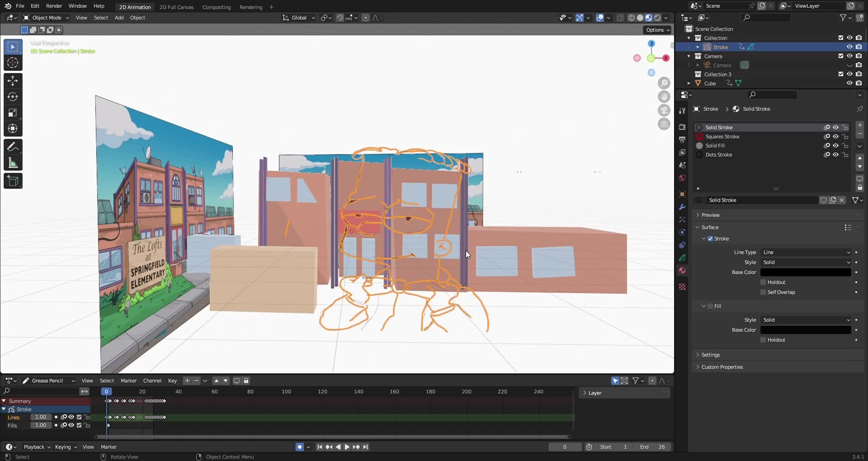
Task: Activate the Annotate tool
Action: click(12, 146)
